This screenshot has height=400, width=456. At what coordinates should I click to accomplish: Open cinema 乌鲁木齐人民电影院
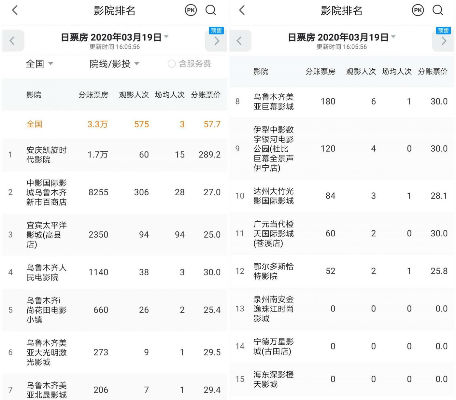114,272
